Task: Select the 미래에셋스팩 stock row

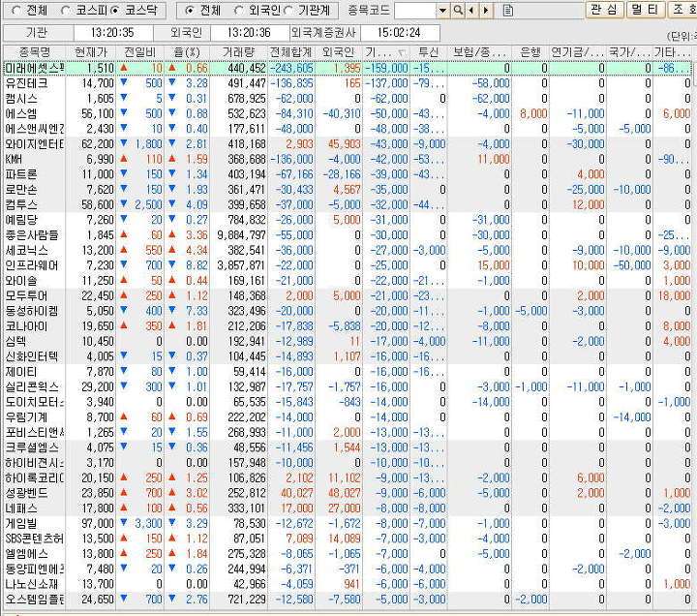Action: click(348, 68)
